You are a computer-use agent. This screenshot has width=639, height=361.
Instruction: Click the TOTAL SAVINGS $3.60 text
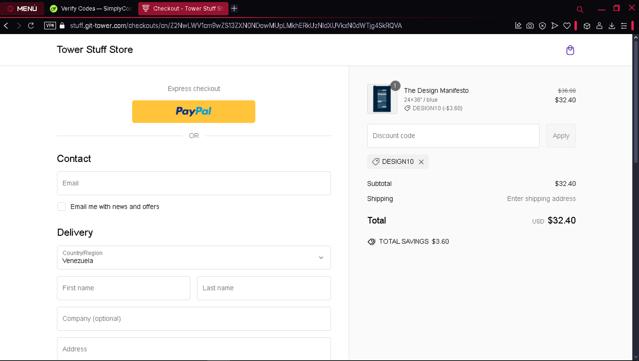point(414,242)
